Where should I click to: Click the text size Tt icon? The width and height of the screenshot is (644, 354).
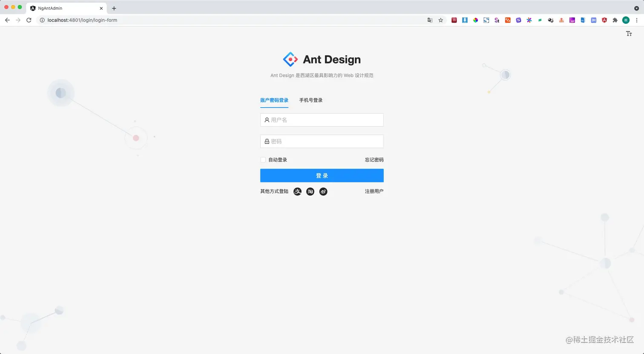629,34
